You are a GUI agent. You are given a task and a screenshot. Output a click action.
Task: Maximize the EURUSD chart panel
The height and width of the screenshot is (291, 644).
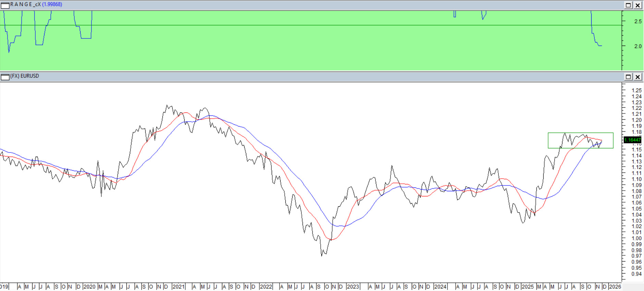click(x=628, y=77)
